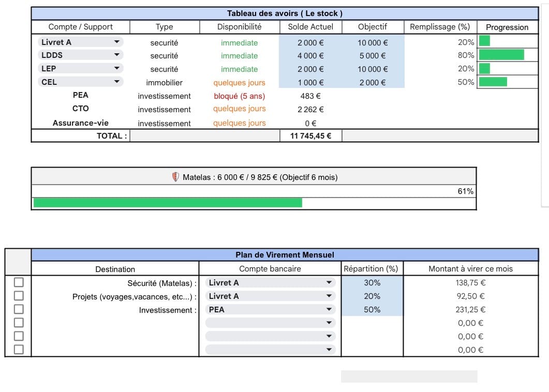Open the PEA bank account dropdown for Investissement
This screenshot has width=549, height=392.
pyautogui.click(x=329, y=310)
